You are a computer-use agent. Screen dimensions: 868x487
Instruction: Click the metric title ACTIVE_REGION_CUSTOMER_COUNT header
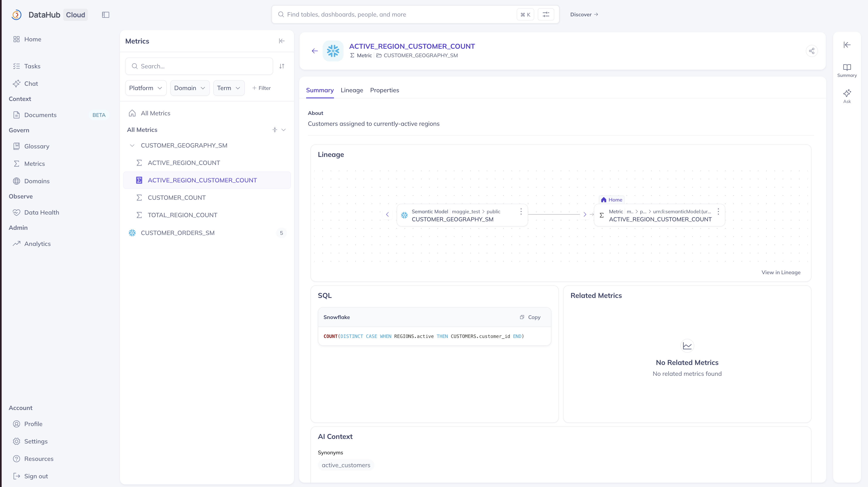pos(412,46)
